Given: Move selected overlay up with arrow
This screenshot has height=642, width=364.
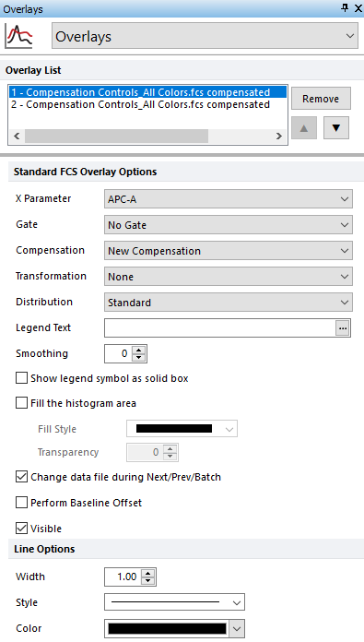Looking at the screenshot, I should tap(304, 127).
